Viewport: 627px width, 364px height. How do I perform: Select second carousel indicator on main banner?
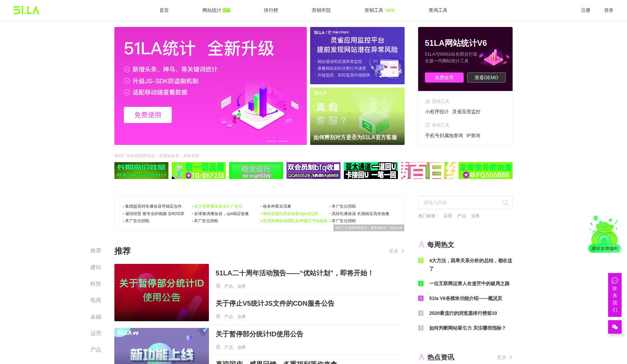[x=283, y=141]
